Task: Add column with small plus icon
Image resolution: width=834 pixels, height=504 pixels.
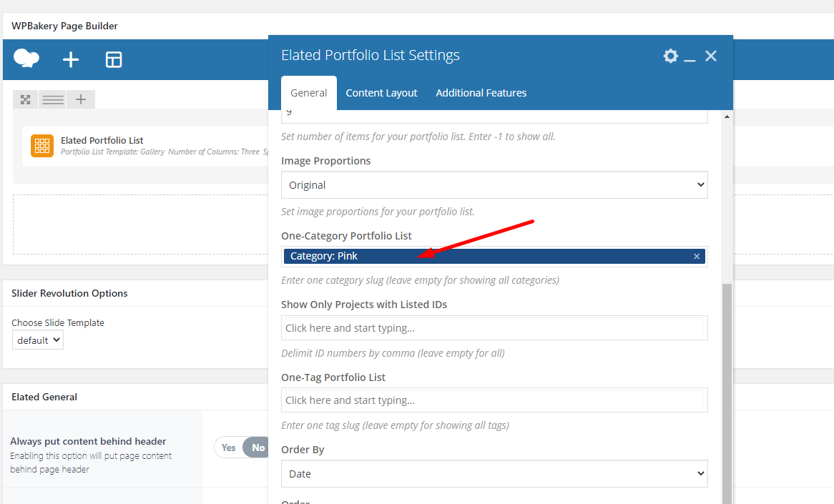Action: click(x=81, y=99)
